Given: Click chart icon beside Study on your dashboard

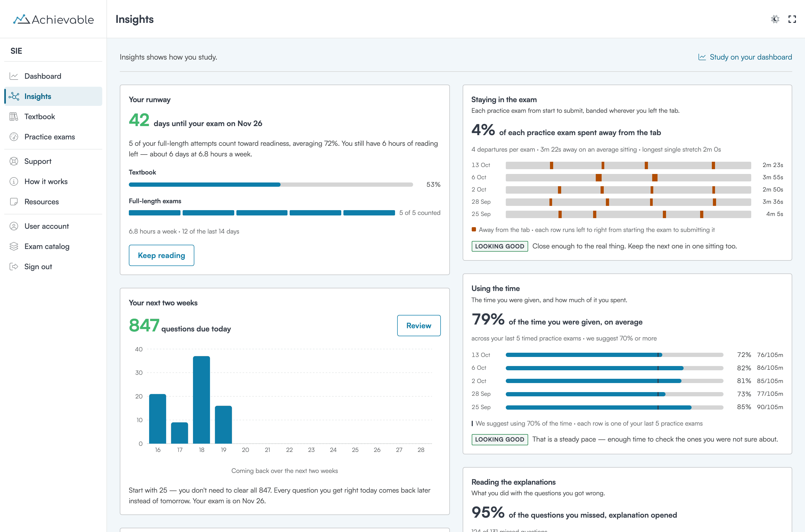Looking at the screenshot, I should 702,57.
